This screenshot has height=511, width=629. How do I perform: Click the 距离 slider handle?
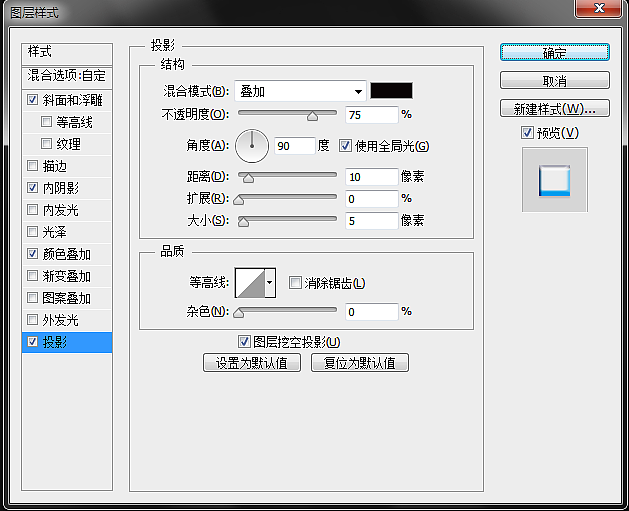(x=248, y=178)
